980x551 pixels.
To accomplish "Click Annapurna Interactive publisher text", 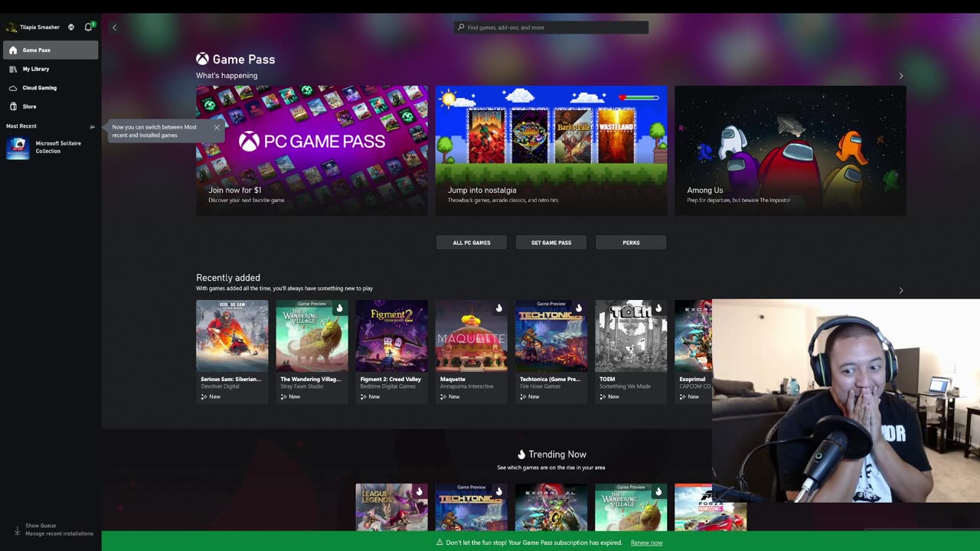I will tap(465, 386).
